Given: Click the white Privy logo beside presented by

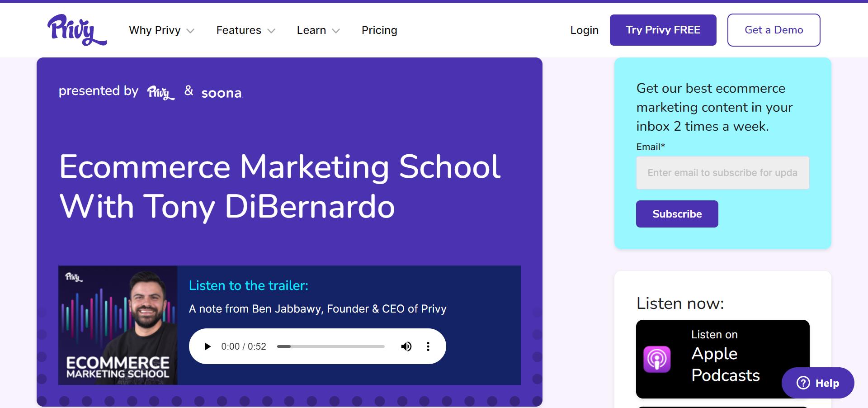Looking at the screenshot, I should (x=160, y=93).
